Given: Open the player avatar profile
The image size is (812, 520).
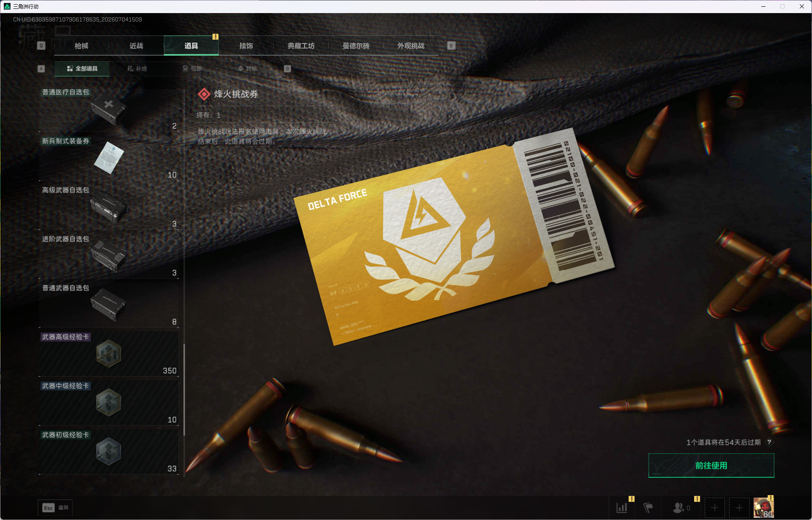Looking at the screenshot, I should (x=764, y=508).
